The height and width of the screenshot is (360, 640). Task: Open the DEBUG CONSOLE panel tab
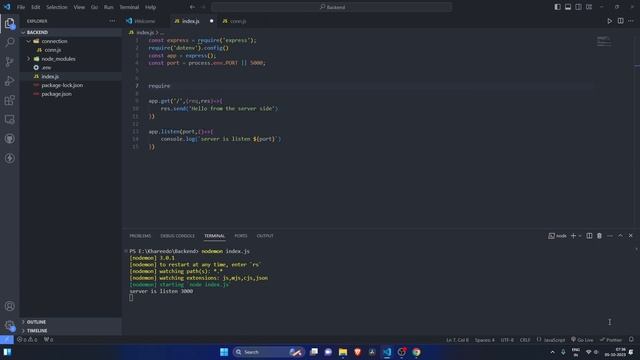(x=178, y=236)
